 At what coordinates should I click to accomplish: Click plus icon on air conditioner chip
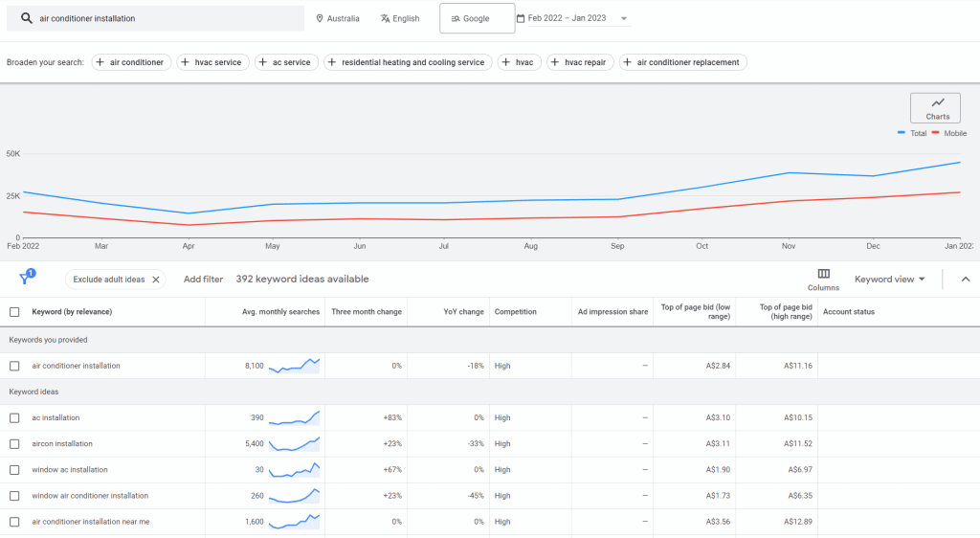100,62
